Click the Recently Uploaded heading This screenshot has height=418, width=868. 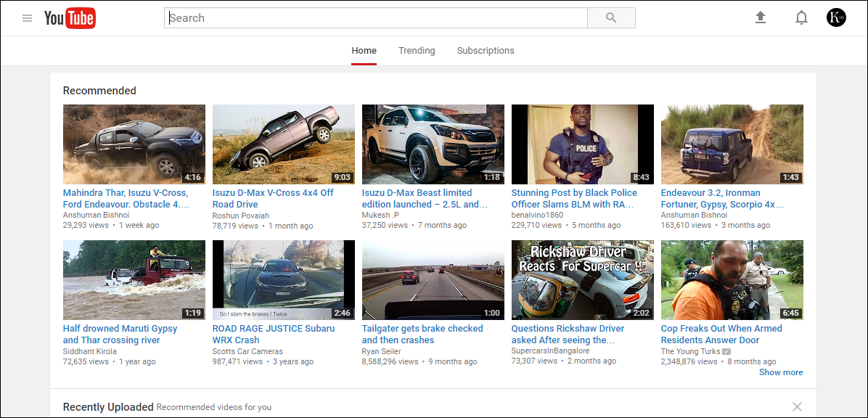pos(108,407)
